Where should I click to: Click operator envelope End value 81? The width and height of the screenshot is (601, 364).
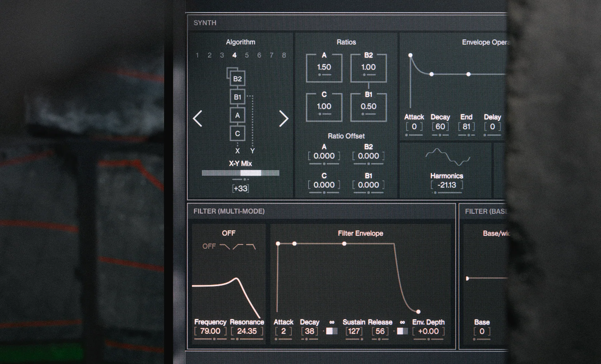466,127
